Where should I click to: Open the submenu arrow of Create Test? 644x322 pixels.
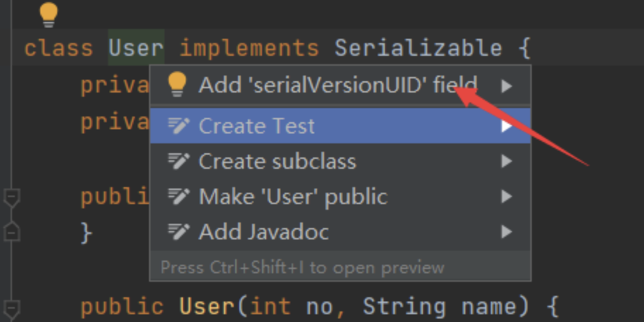coord(506,127)
